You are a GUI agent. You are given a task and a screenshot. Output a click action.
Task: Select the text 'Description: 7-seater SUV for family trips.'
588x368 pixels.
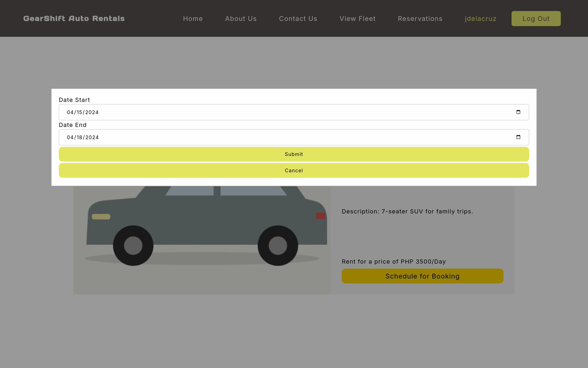(407, 211)
